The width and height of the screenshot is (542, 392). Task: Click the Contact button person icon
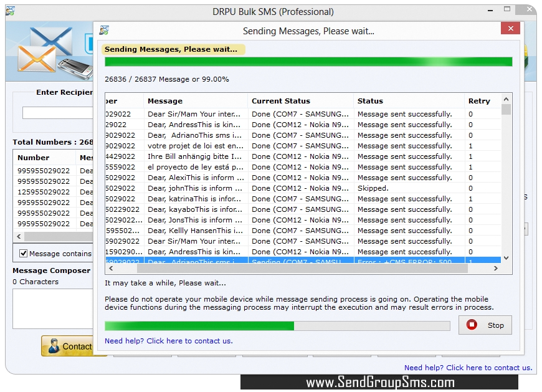pos(54,346)
